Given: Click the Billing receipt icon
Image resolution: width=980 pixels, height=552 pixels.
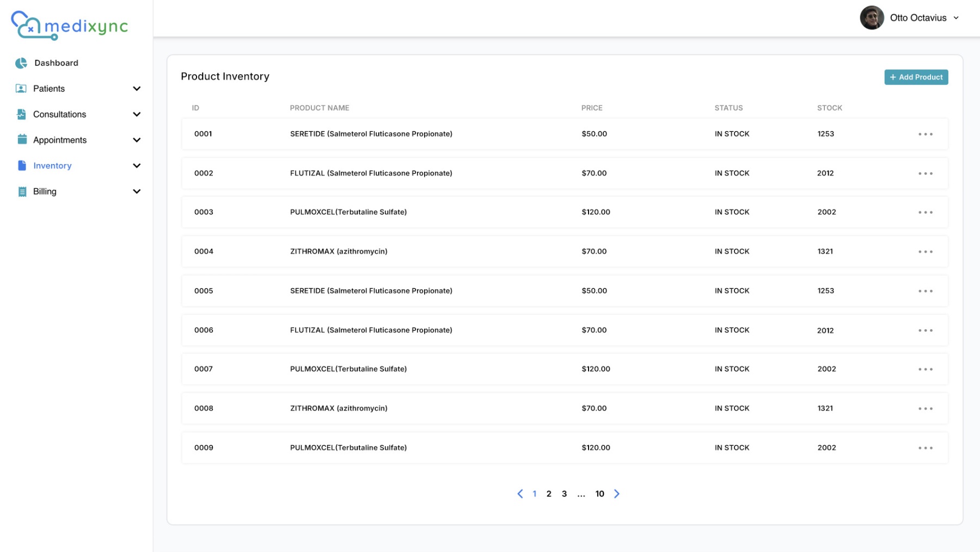Looking at the screenshot, I should click(x=22, y=192).
